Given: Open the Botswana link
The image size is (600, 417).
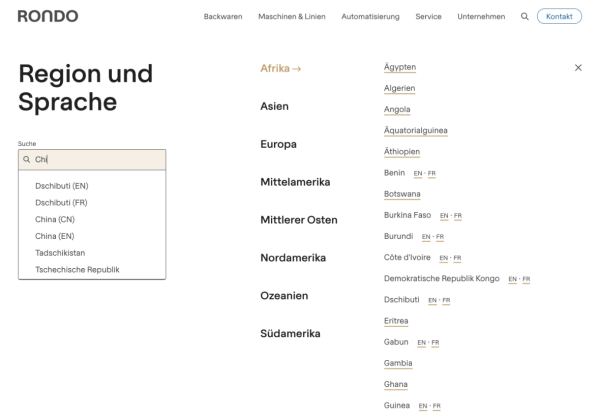Looking at the screenshot, I should click(x=402, y=194).
